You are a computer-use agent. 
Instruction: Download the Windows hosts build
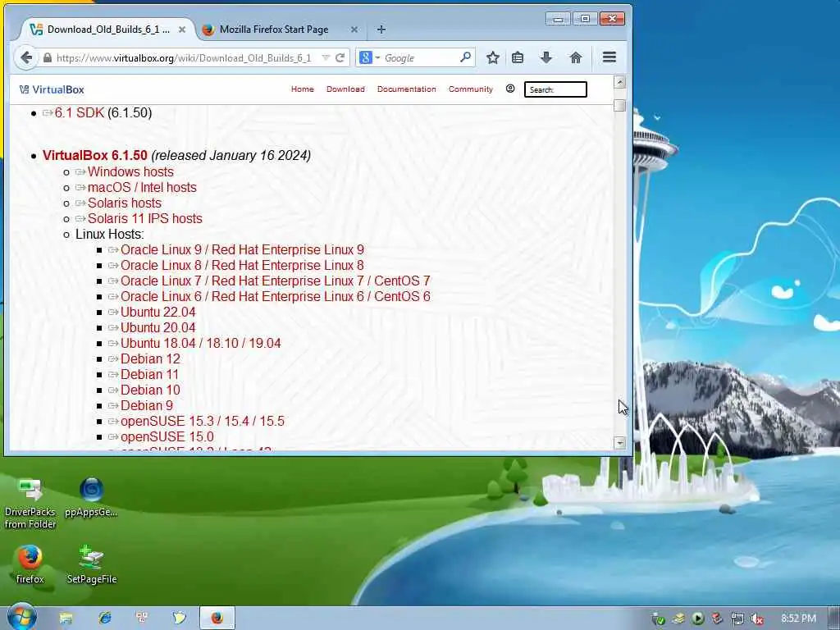[x=130, y=172]
